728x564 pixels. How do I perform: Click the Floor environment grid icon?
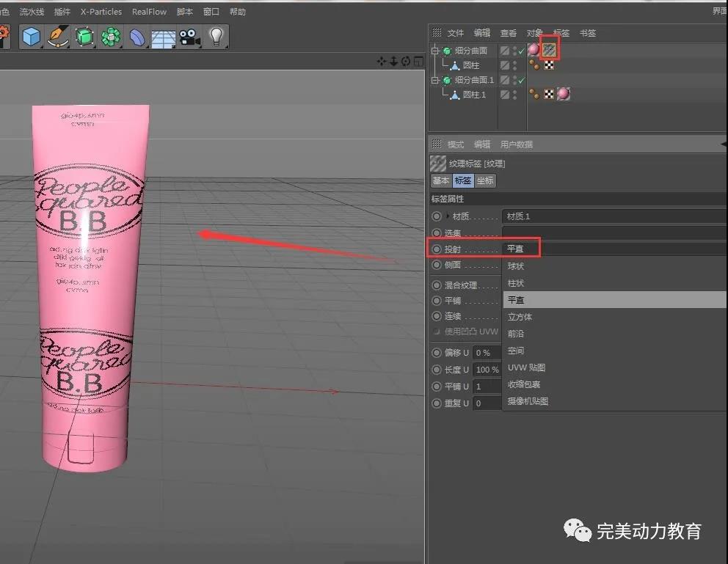click(x=163, y=36)
